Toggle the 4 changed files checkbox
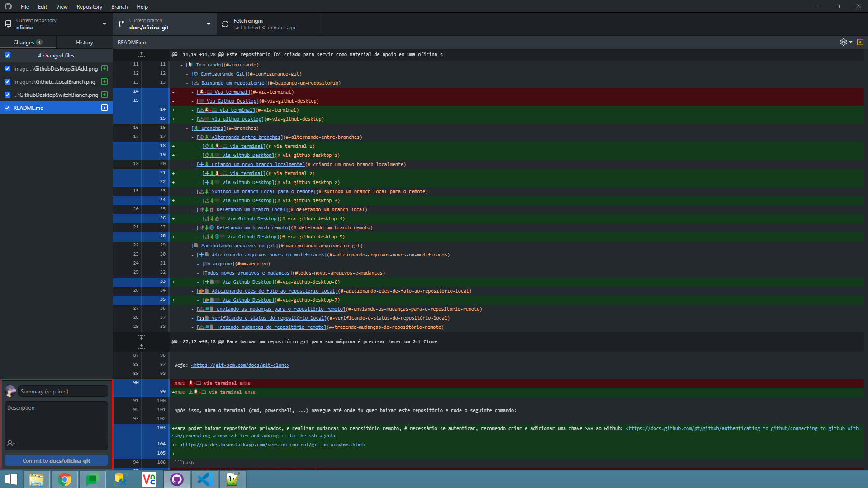 [7, 55]
